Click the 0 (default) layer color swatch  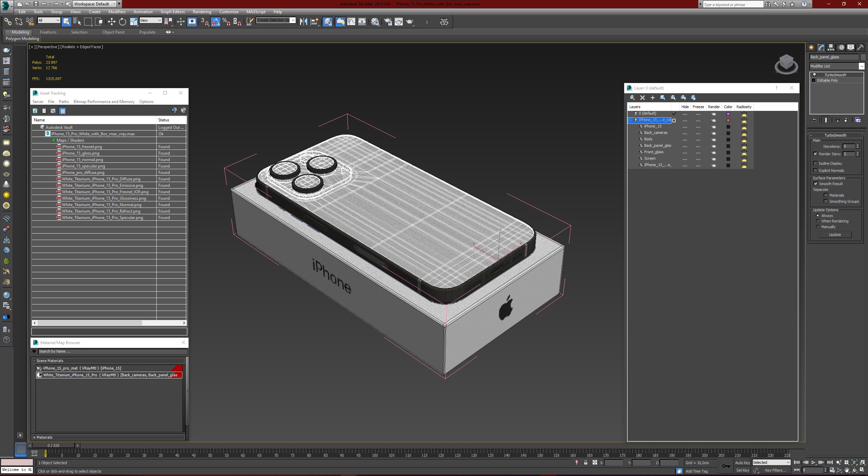(x=728, y=114)
